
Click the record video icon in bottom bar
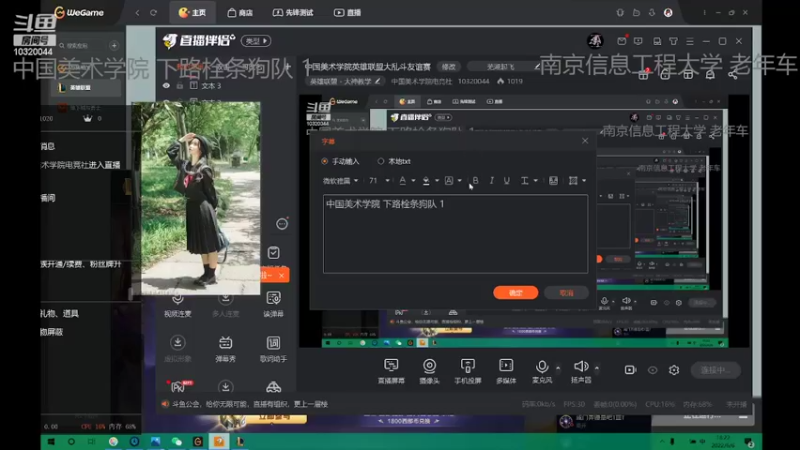coord(631,370)
